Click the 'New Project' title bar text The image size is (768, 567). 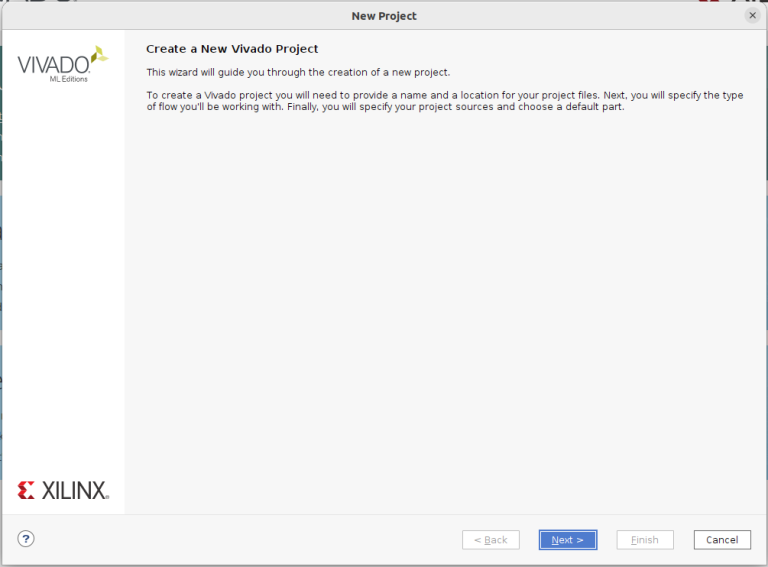[x=384, y=16]
